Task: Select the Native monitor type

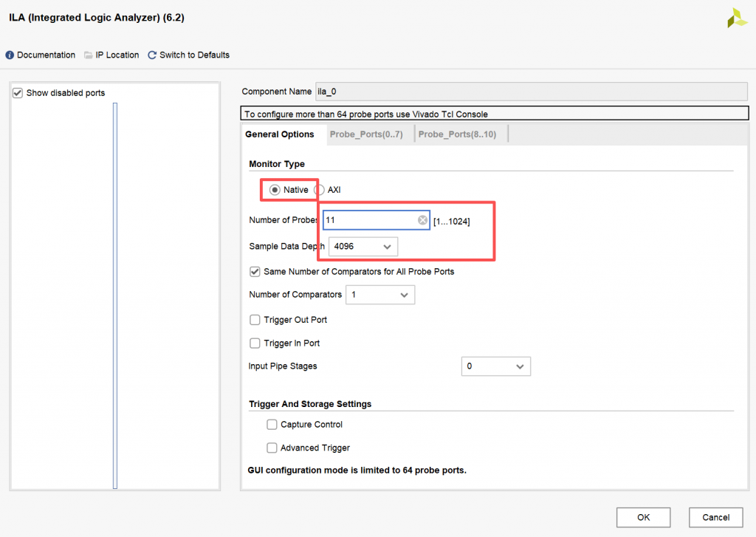Action: pyautogui.click(x=275, y=190)
